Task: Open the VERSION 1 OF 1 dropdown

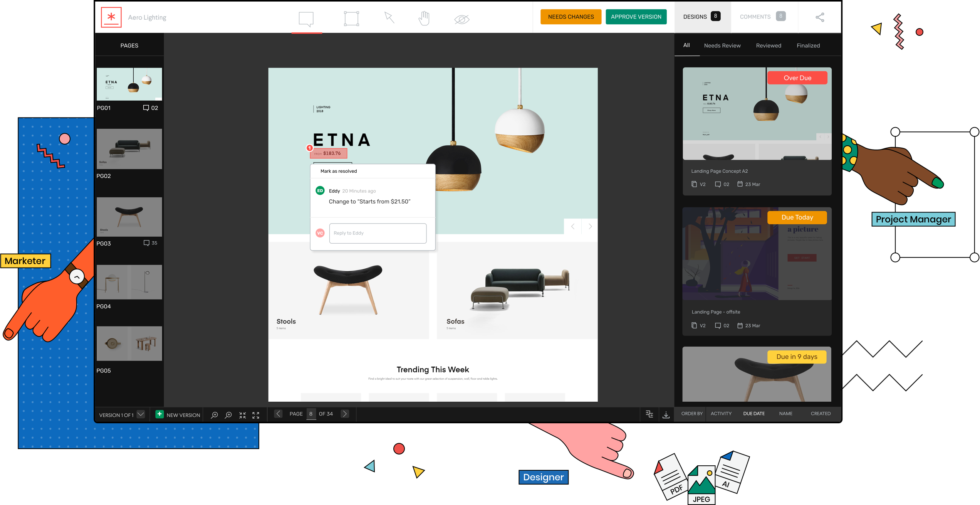Action: (121, 415)
